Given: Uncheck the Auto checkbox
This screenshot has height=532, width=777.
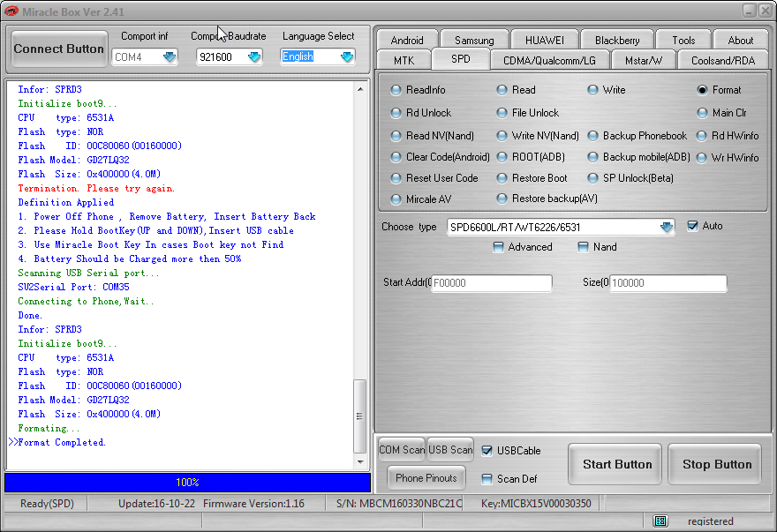Looking at the screenshot, I should pyautogui.click(x=692, y=226).
